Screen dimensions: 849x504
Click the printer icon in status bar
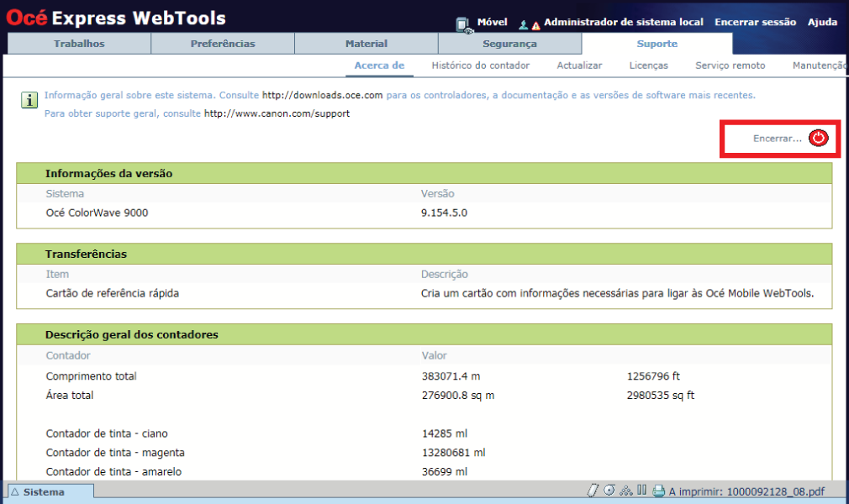point(658,491)
